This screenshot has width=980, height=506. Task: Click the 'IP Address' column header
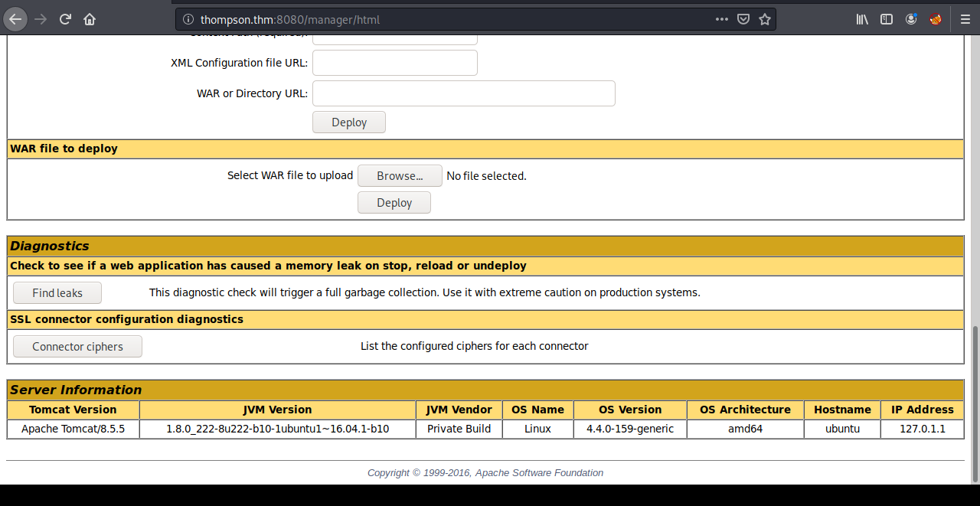[923, 410]
